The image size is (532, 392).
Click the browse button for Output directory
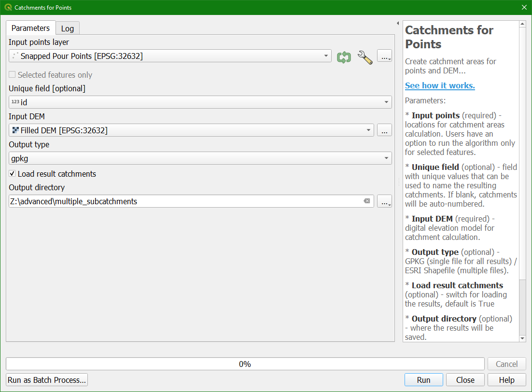[384, 201]
